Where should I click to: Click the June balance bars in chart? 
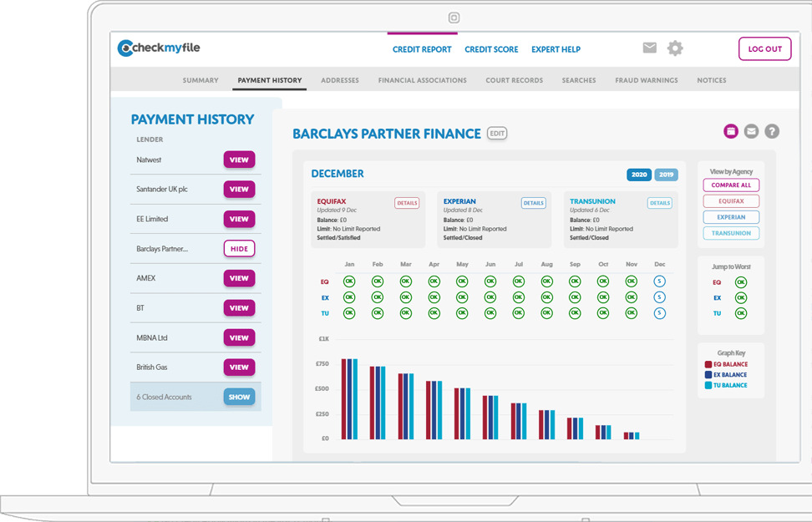click(x=490, y=418)
